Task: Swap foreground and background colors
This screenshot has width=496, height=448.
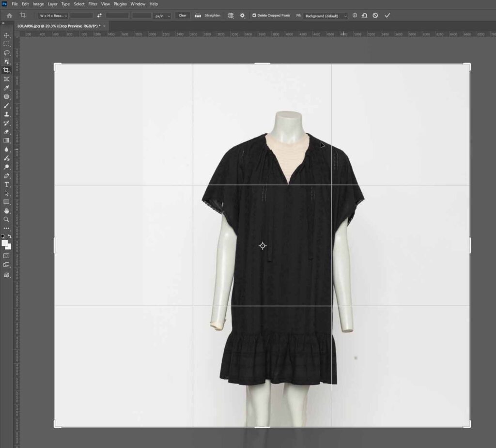Action: click(10, 236)
